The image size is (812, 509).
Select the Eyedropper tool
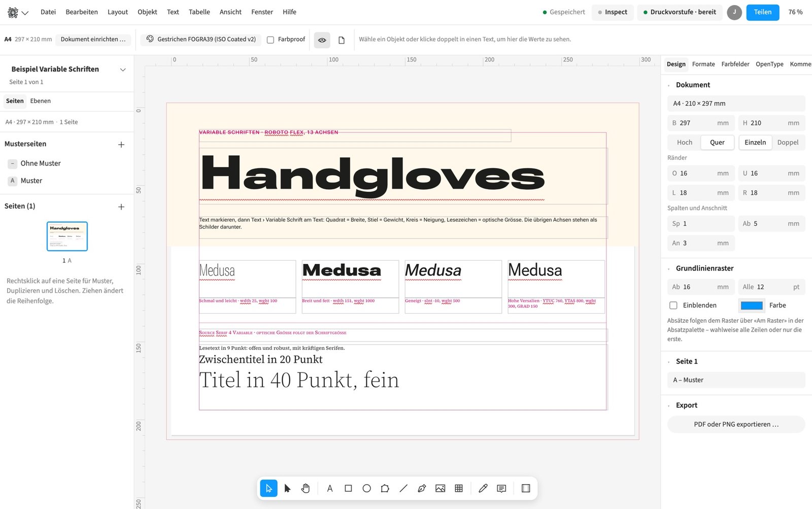(483, 488)
